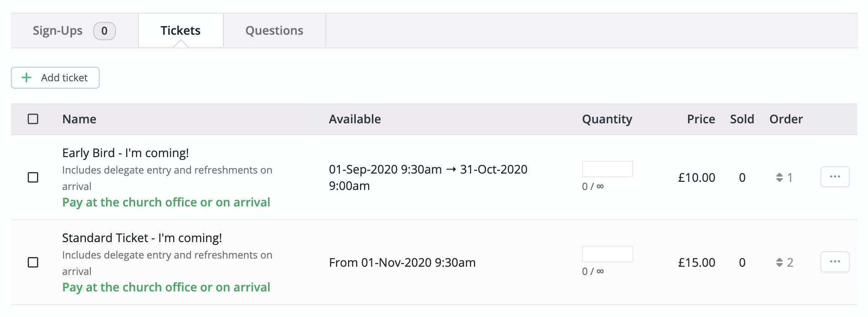Click the Early Bird quantity input field
Viewport: 868px width, 317px height.
pyautogui.click(x=607, y=169)
